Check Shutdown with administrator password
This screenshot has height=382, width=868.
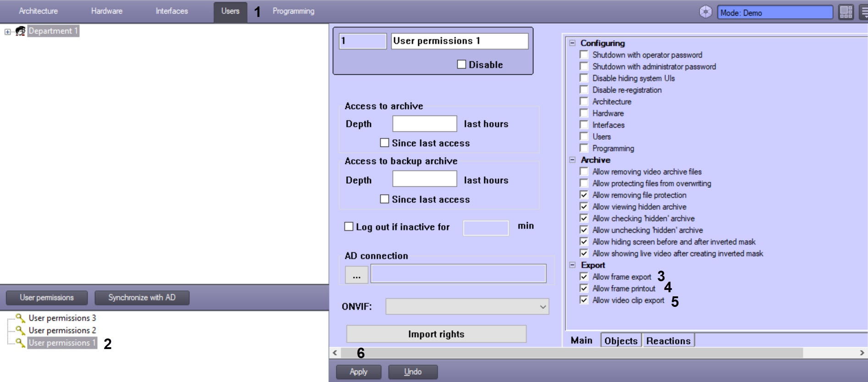(x=584, y=66)
